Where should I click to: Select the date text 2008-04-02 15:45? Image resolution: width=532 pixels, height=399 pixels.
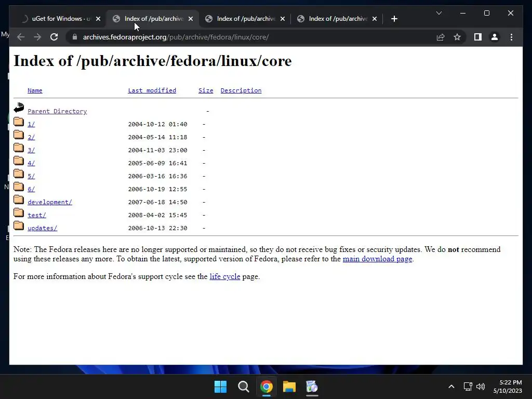pyautogui.click(x=157, y=215)
